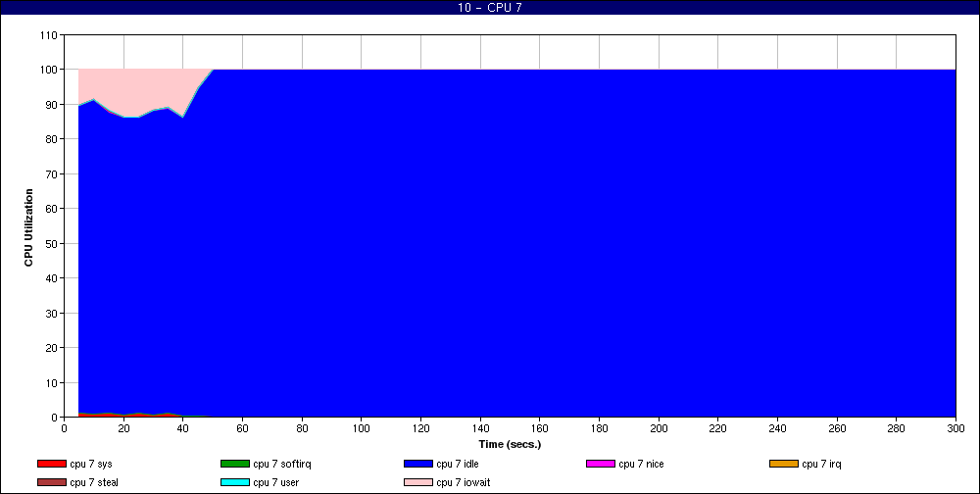Click the 'Time (secs.)' x-axis label

click(x=510, y=445)
